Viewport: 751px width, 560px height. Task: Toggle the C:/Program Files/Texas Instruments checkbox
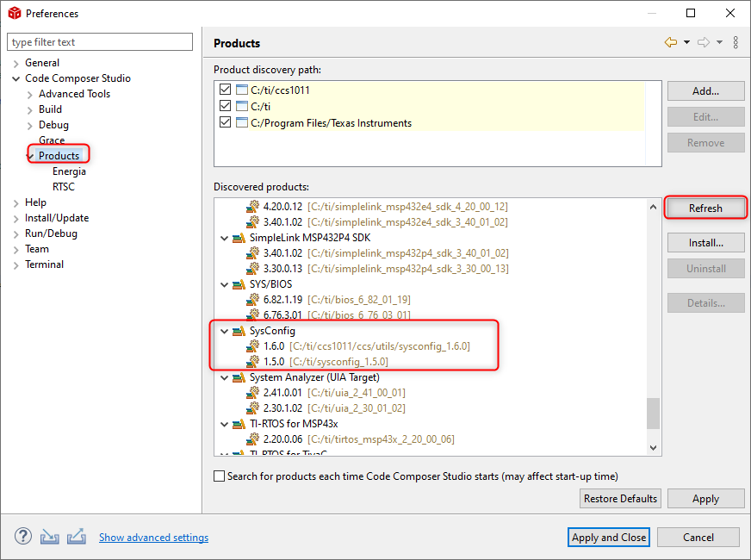226,123
